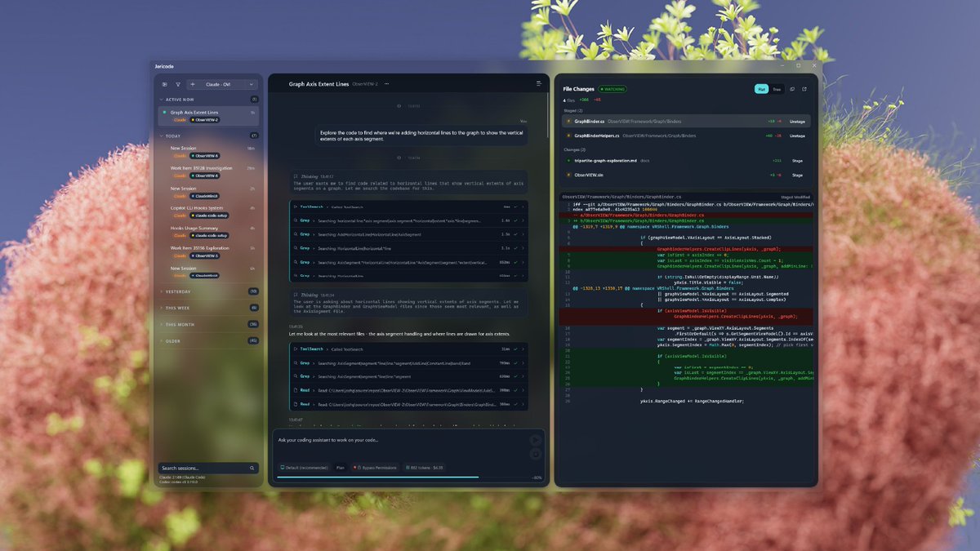Screen dimensions: 980x551
Task: Click the pop-out icon in File Changes header
Action: click(x=804, y=89)
